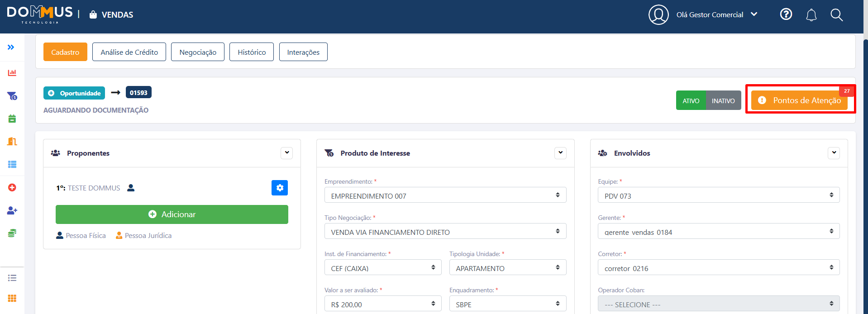Set status to ATIVO
The image size is (868, 314).
691,100
